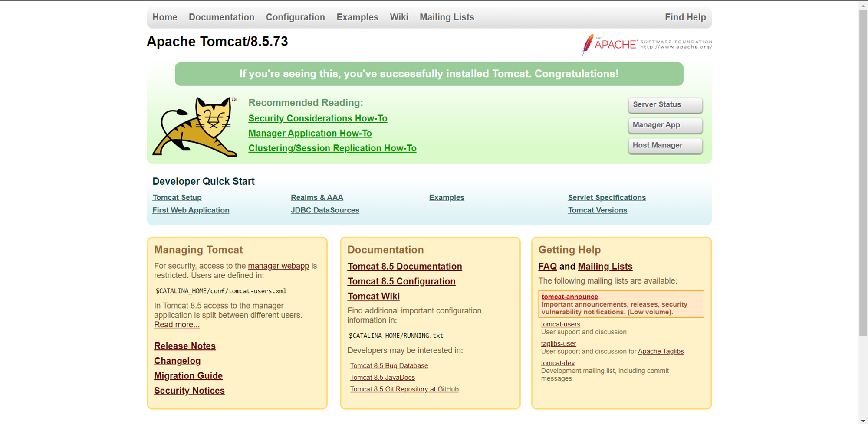
Task: Open First Web Application link
Action: point(191,210)
